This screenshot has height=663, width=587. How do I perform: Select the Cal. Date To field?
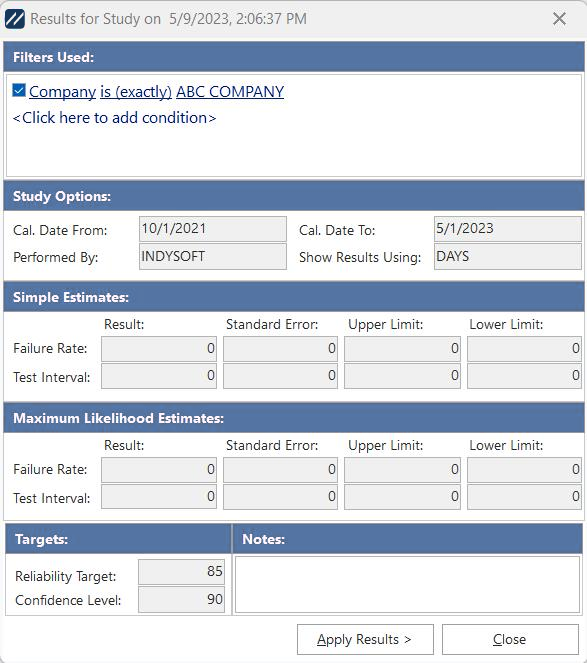(x=507, y=229)
